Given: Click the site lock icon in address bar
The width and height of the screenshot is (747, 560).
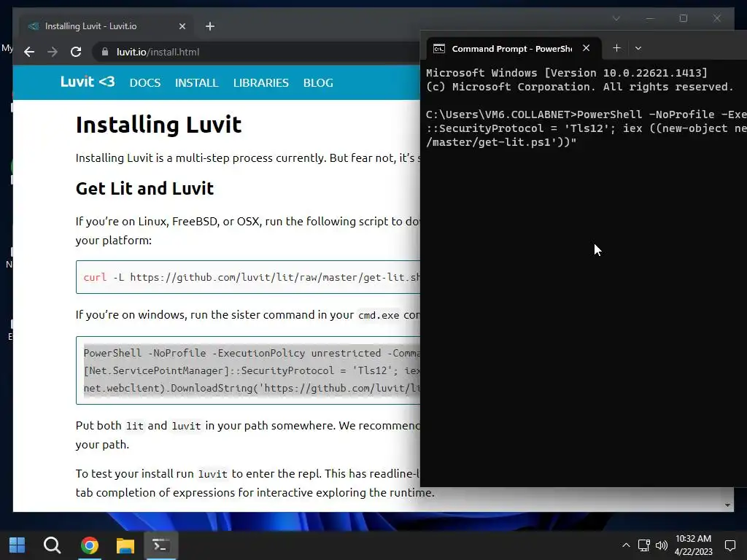Looking at the screenshot, I should (x=105, y=52).
